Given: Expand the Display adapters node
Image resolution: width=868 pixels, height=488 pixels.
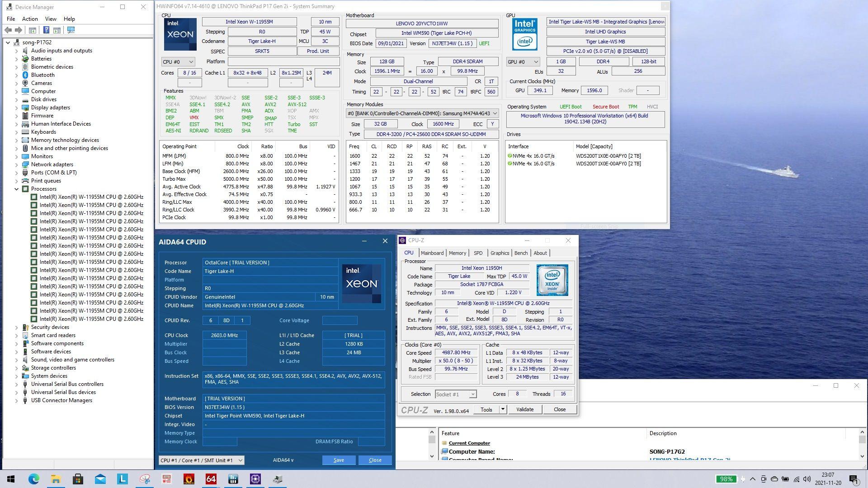Looking at the screenshot, I should click(17, 108).
